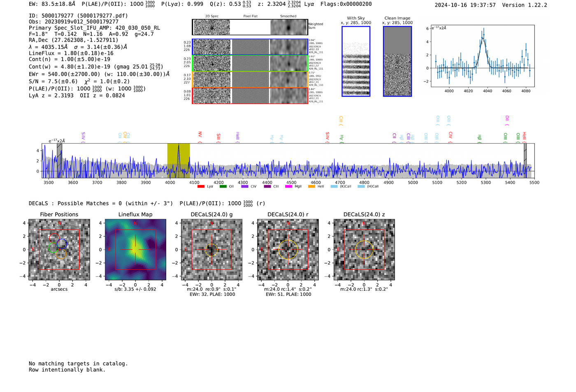Click the No matching targets in catalog text
Image resolution: width=576 pixels, height=392 pixels.
78,364
